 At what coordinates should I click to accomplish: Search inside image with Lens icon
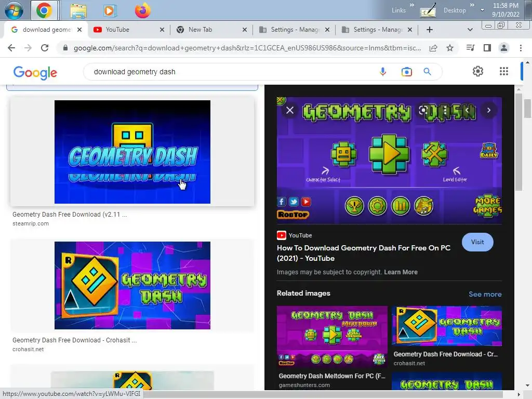[423, 110]
